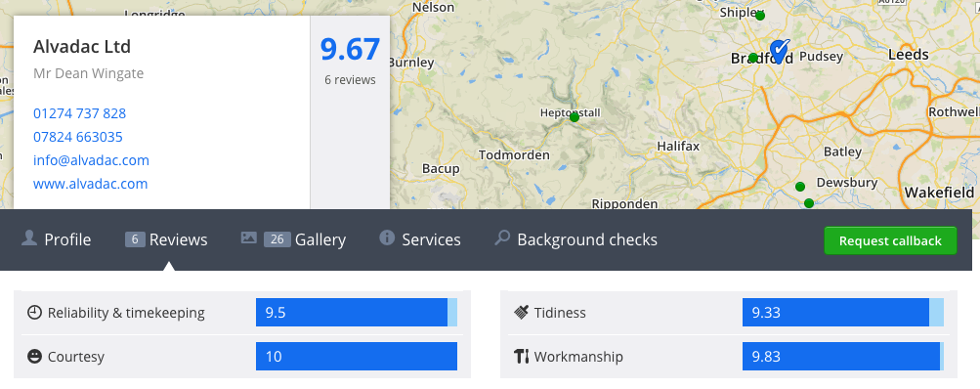
Task: Open the Background checks tab
Action: pyautogui.click(x=575, y=239)
